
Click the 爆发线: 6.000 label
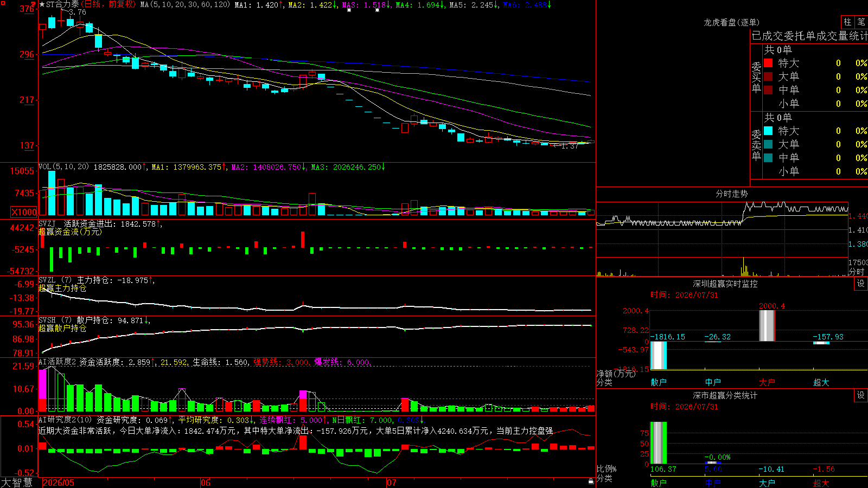point(342,362)
